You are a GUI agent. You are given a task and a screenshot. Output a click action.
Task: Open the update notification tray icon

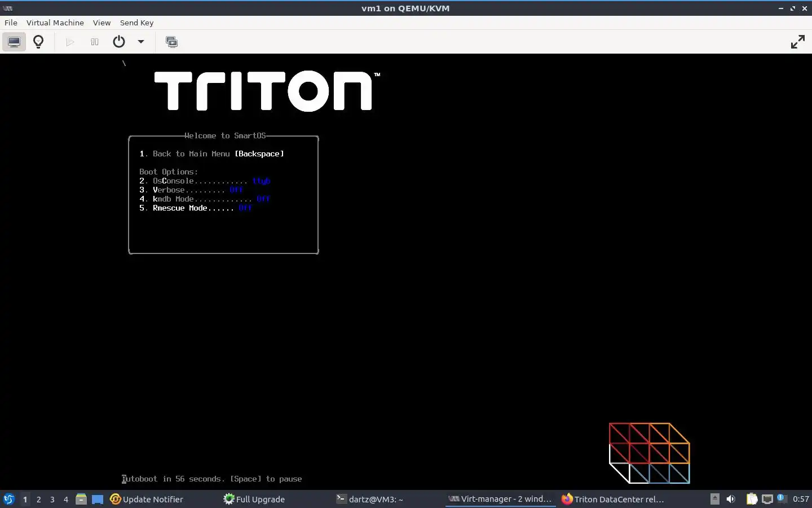pyautogui.click(x=782, y=498)
